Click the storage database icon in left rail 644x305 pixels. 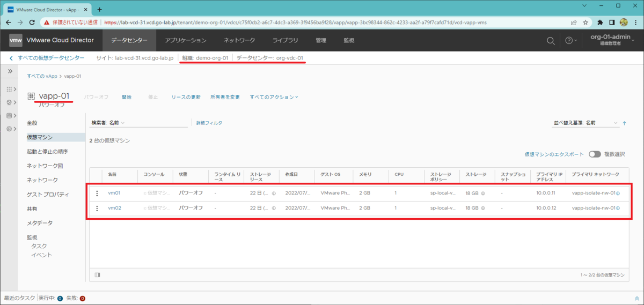click(x=9, y=116)
